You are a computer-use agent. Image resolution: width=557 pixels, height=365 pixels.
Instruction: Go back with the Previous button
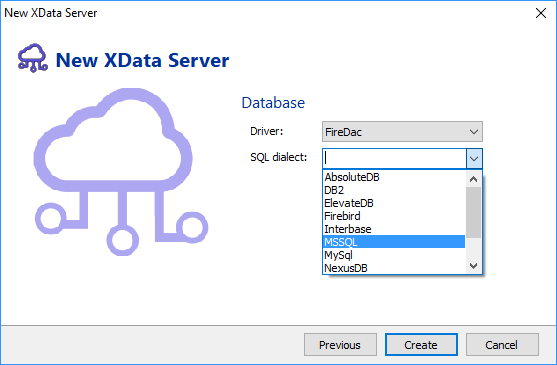pyautogui.click(x=340, y=344)
